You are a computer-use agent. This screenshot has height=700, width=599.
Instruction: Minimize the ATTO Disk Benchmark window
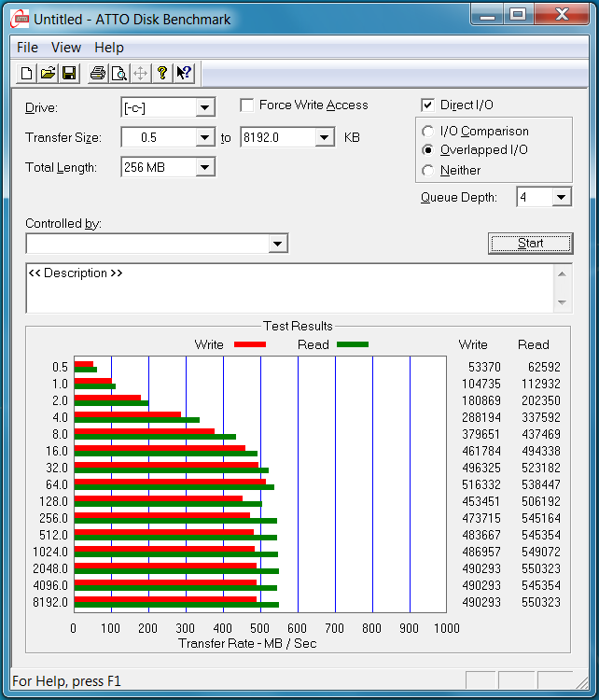[x=487, y=15]
